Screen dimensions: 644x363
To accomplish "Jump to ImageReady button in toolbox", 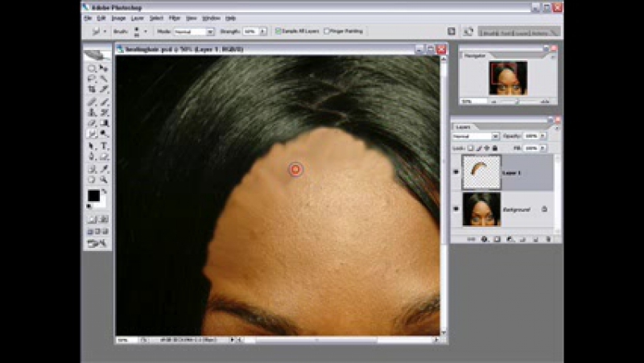I will [x=97, y=244].
